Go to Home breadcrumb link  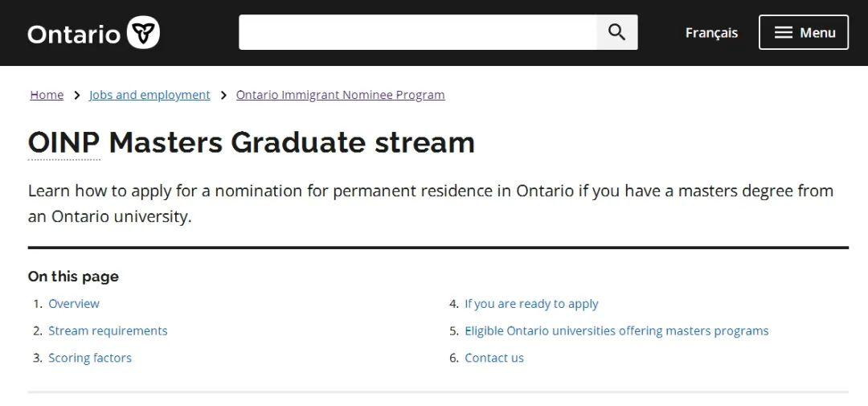tap(47, 95)
